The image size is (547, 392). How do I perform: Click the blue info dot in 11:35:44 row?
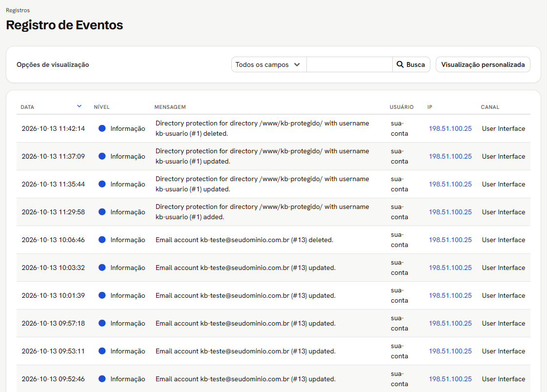[102, 184]
